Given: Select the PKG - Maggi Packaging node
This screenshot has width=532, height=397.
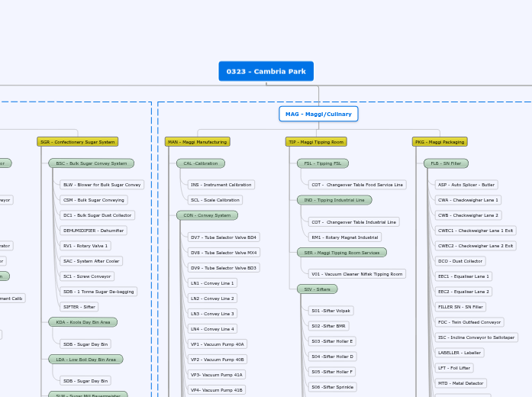Looking at the screenshot, I should point(440,141).
